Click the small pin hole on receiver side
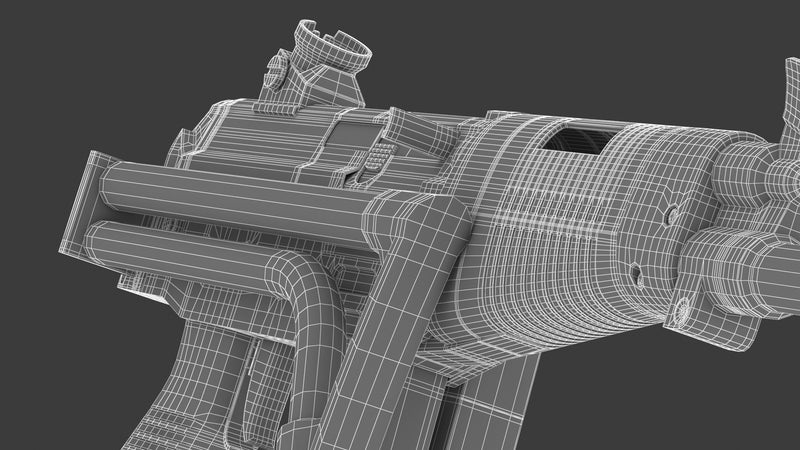The image size is (800, 450). point(633,268)
